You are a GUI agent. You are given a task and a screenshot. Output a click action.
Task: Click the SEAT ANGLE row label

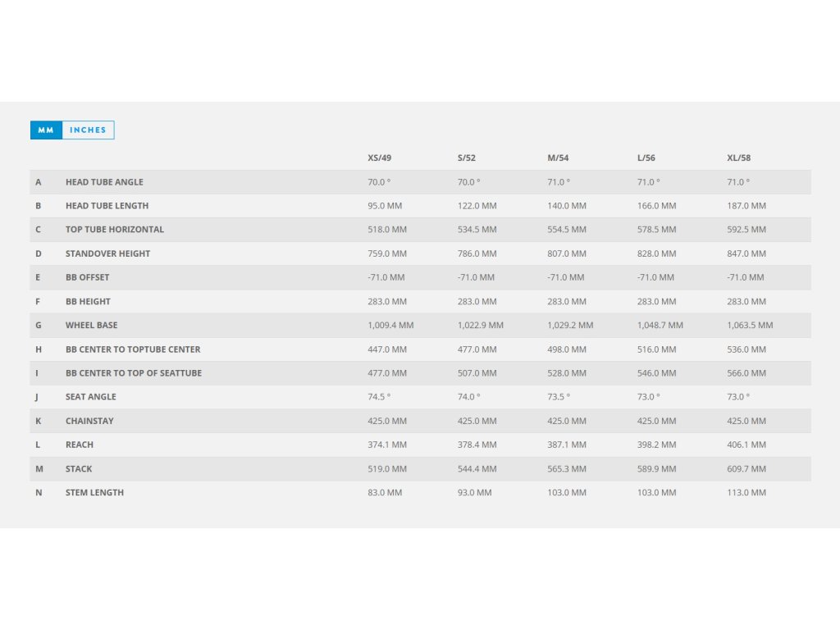pos(90,397)
